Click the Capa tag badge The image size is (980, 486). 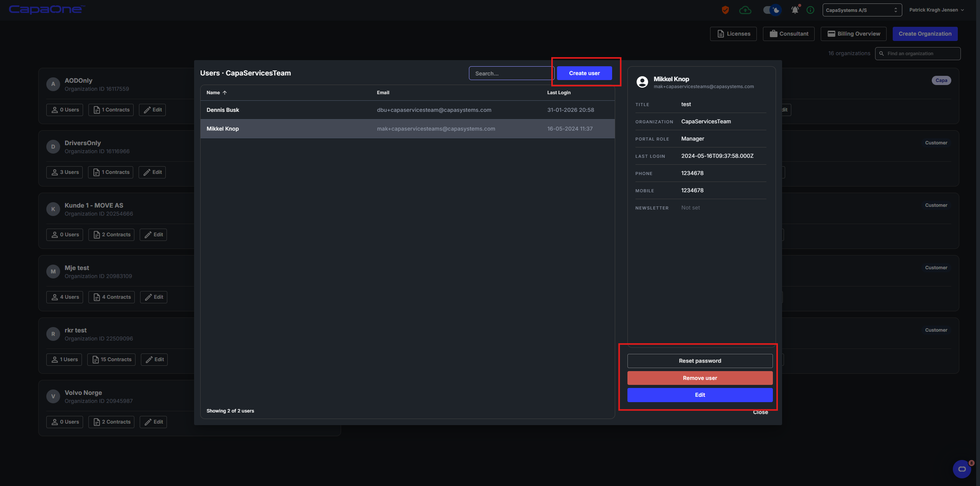pos(941,80)
